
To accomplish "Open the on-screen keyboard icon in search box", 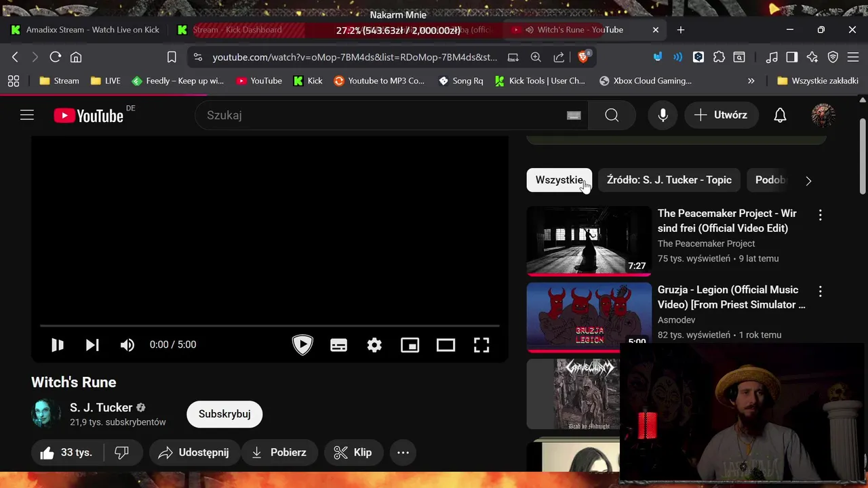I will [574, 115].
